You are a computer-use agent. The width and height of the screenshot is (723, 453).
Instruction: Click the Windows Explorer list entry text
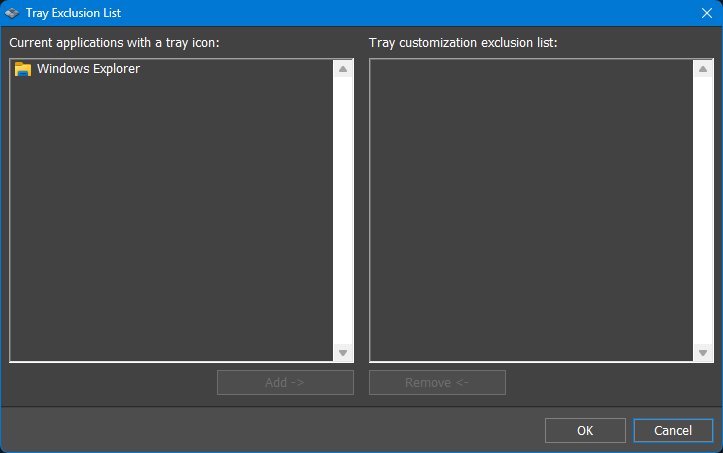tap(88, 69)
